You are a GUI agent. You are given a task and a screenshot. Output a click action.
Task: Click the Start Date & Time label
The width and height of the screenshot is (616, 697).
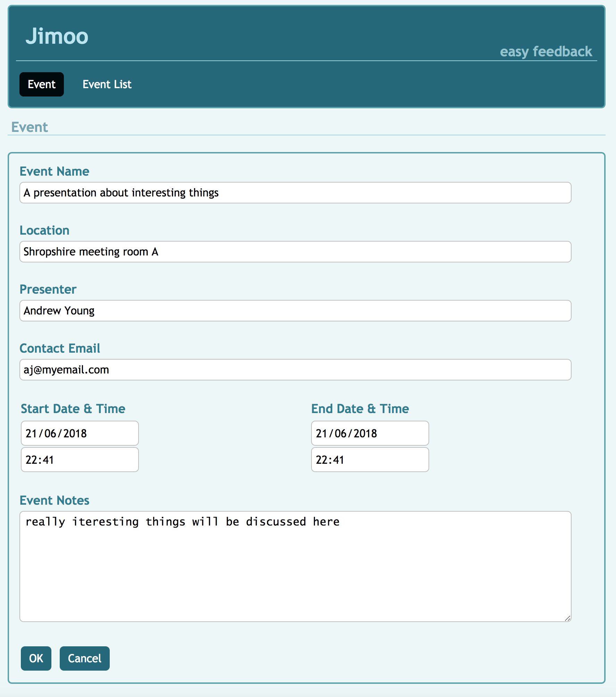(73, 409)
